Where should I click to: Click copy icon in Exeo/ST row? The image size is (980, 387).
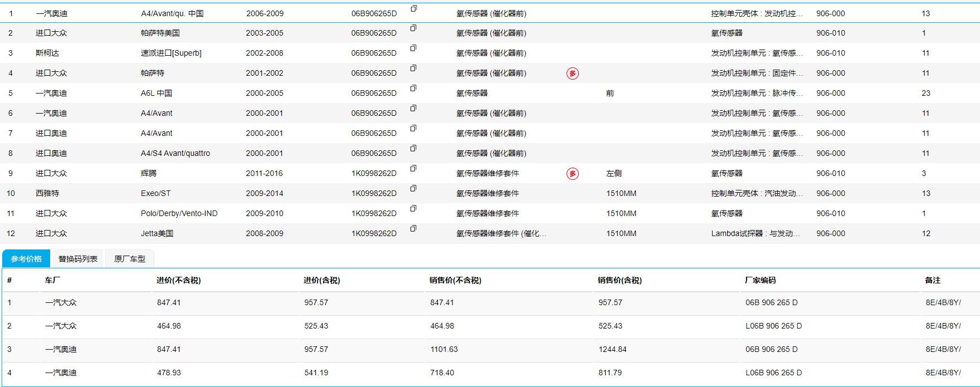pyautogui.click(x=413, y=189)
